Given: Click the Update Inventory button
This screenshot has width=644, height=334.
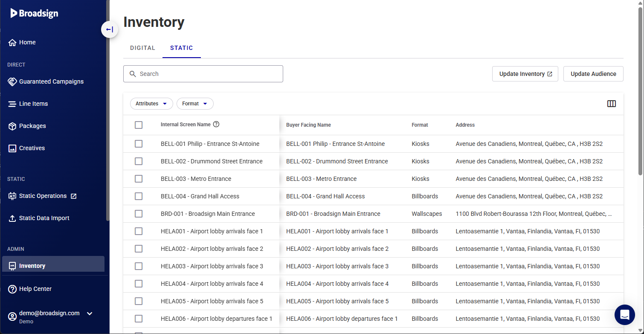Looking at the screenshot, I should 525,74.
